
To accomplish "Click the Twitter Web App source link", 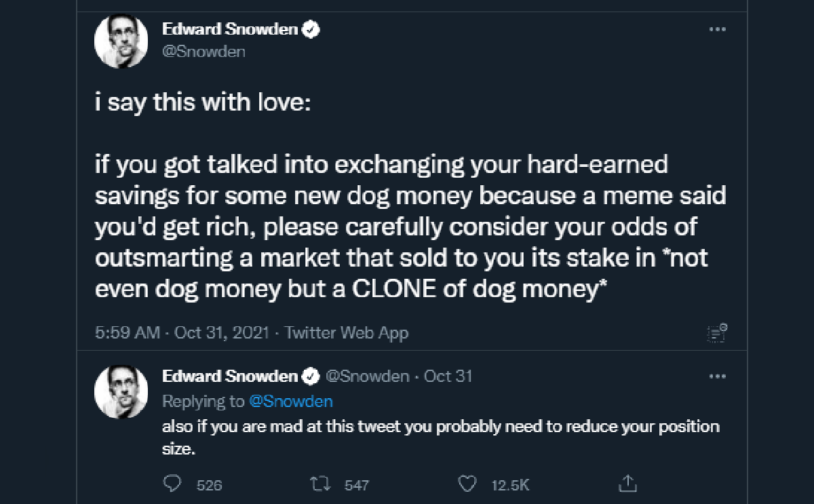I will pos(346,333).
